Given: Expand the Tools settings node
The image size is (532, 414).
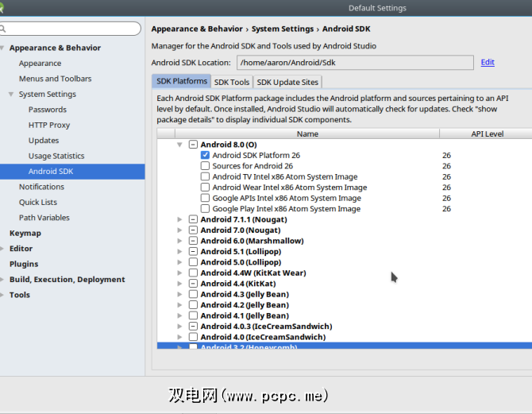Looking at the screenshot, I should [2, 295].
